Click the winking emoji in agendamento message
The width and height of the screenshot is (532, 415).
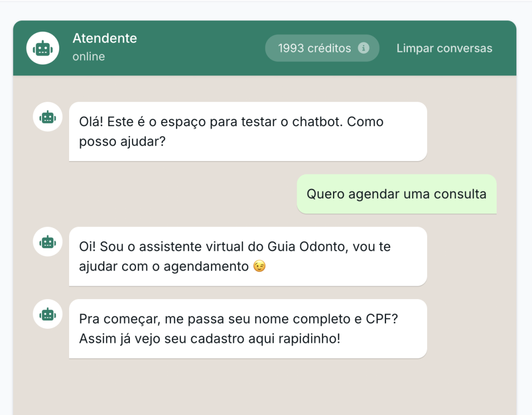[260, 266]
